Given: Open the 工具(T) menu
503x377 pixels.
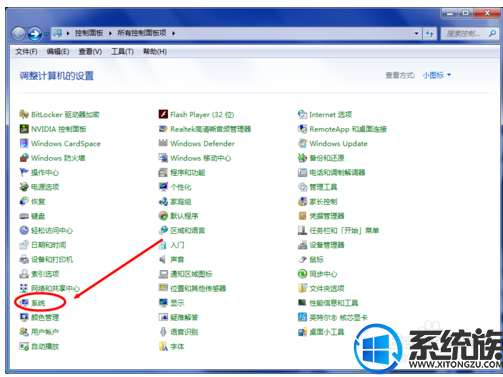Looking at the screenshot, I should [x=122, y=52].
